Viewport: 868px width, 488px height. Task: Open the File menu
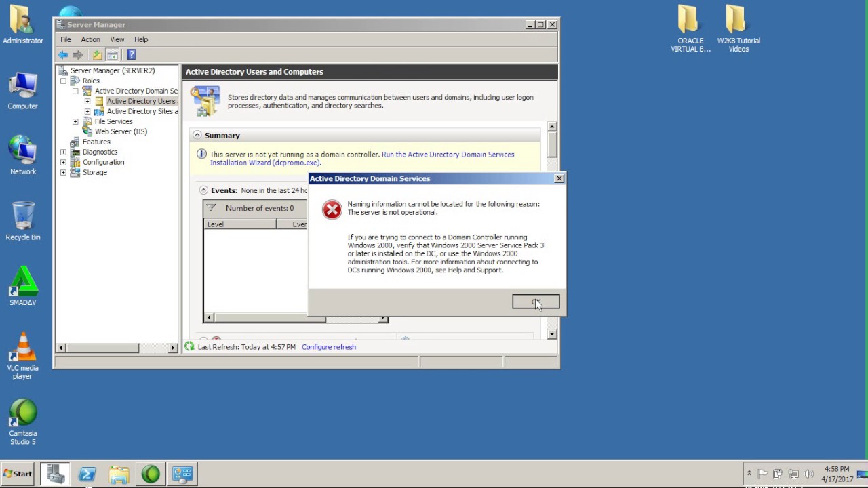66,39
